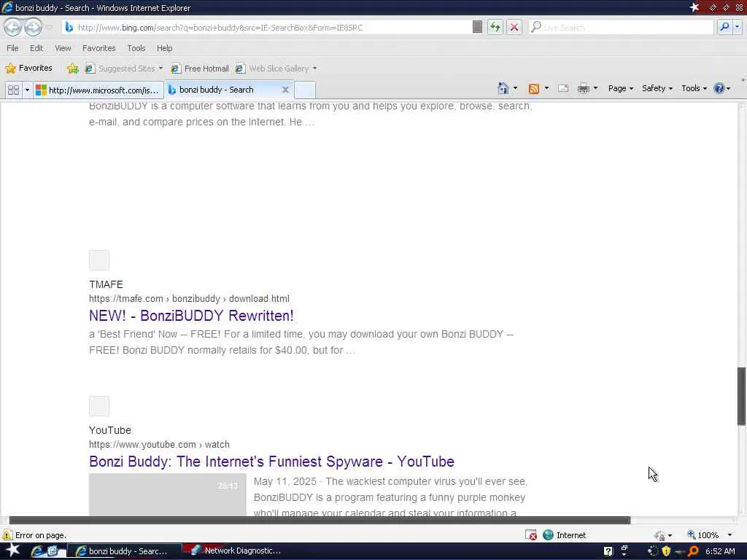
Task: Launch Internet Explorer from quick launch
Action: (36, 551)
